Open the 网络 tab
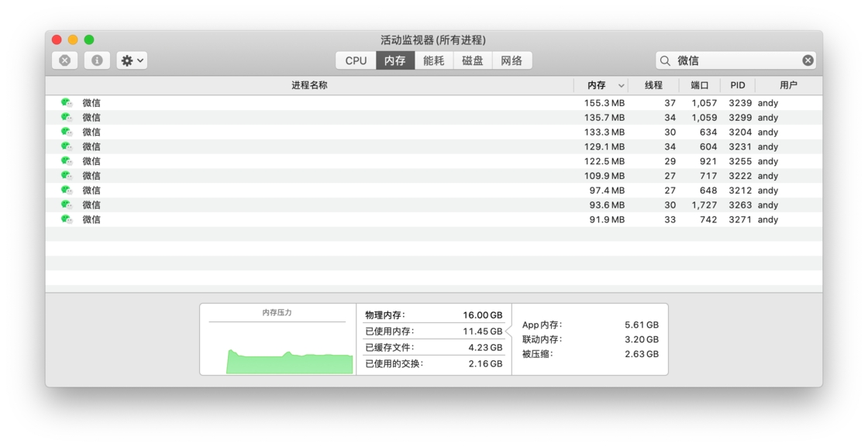Image resolution: width=868 pixels, height=447 pixels. tap(511, 60)
